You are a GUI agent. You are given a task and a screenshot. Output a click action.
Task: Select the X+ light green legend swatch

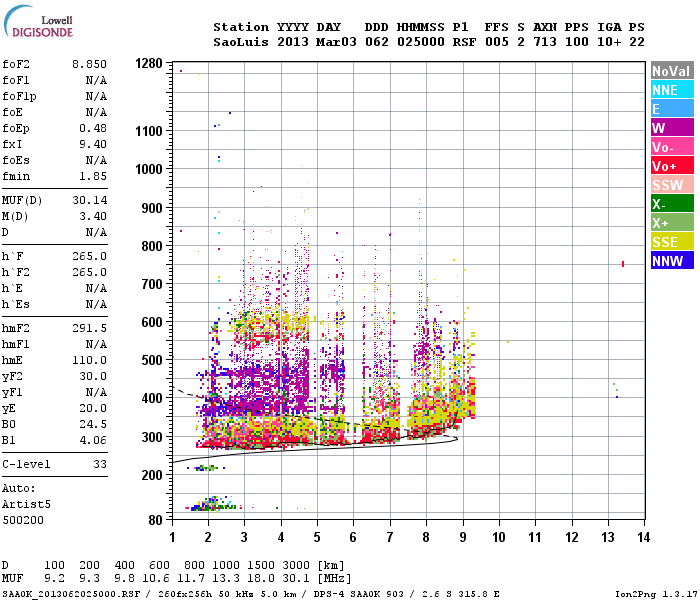[x=672, y=222]
